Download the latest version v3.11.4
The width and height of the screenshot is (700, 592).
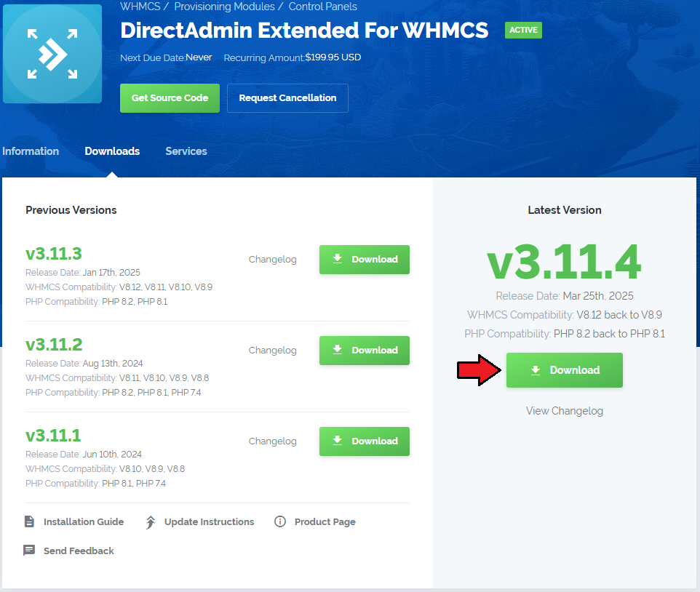click(564, 370)
